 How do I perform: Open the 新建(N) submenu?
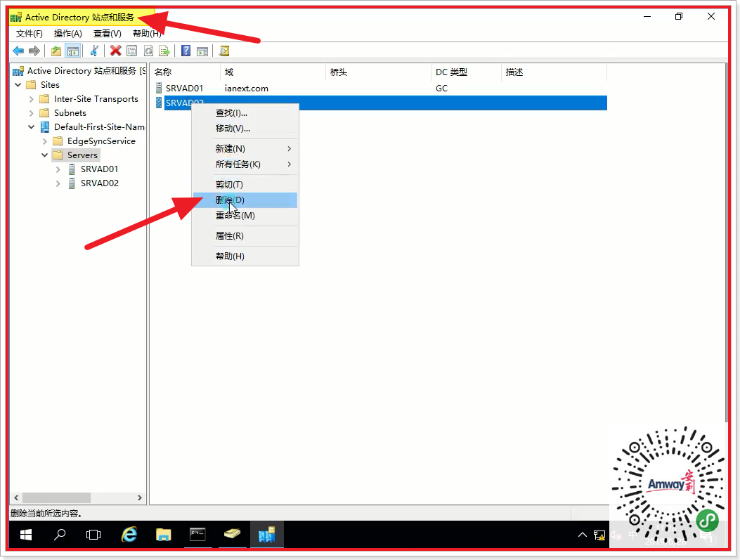[x=245, y=149]
